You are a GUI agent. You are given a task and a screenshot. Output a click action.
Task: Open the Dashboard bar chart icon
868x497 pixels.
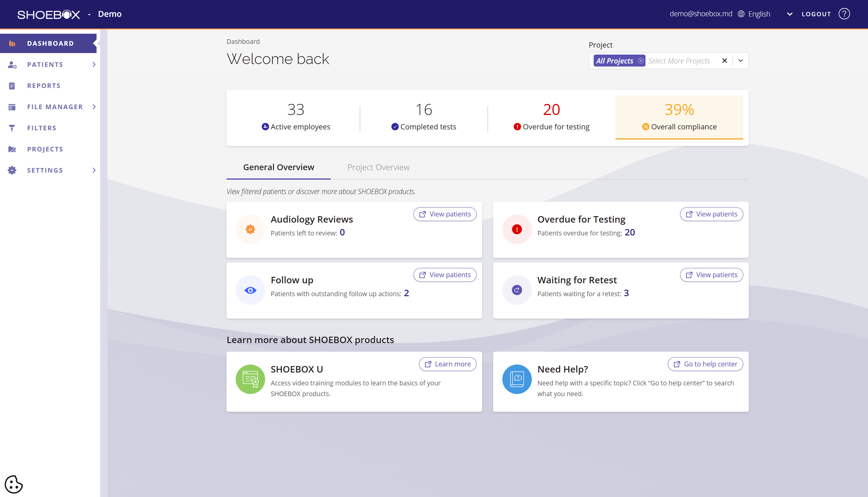pos(12,43)
